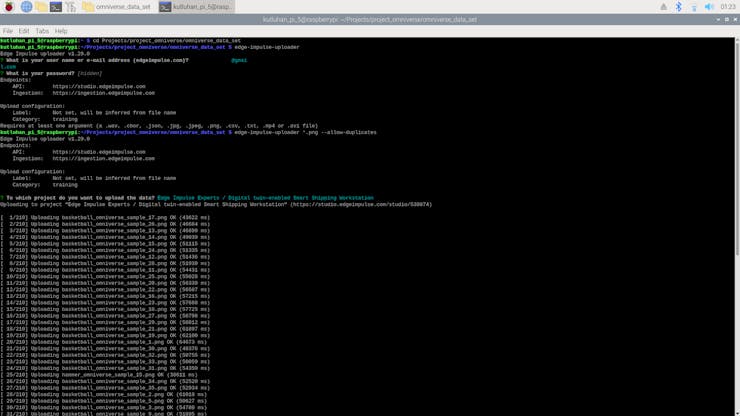
Task: Switch to omniverse_data_set file manager window
Action: [x=117, y=7]
